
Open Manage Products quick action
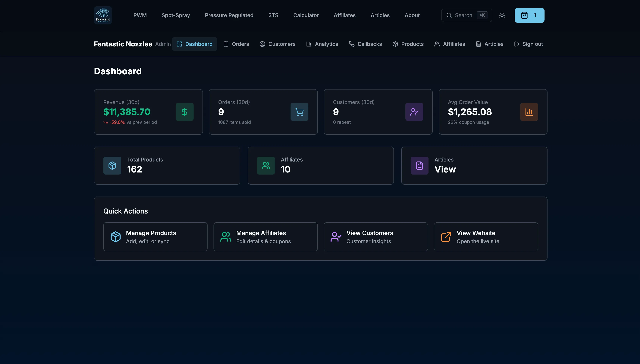(x=155, y=237)
